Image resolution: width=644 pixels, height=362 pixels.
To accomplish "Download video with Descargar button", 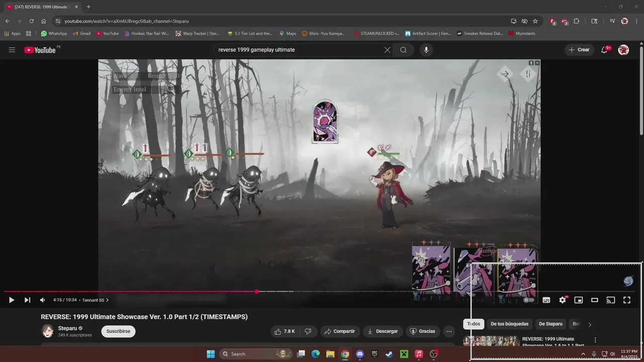I will tap(382, 331).
